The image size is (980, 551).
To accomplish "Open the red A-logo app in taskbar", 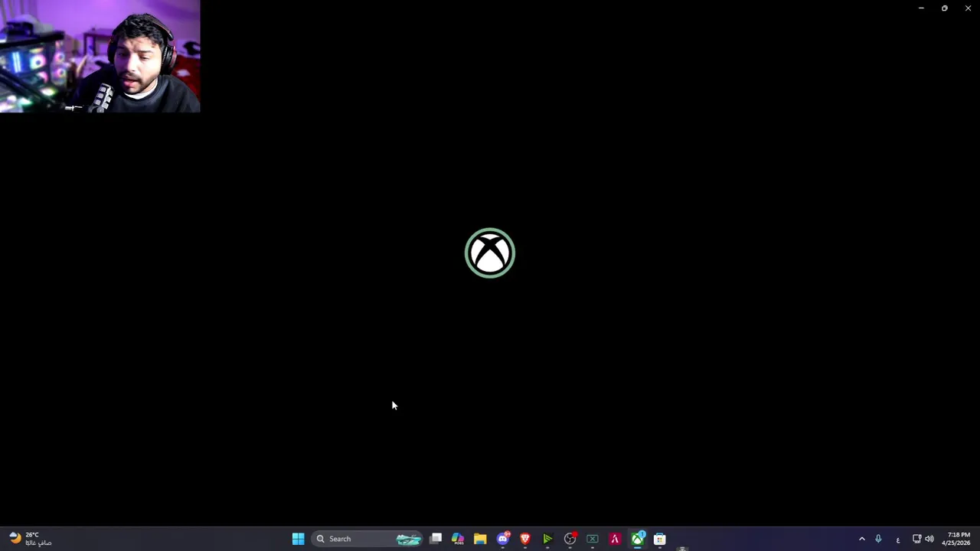I will [615, 539].
